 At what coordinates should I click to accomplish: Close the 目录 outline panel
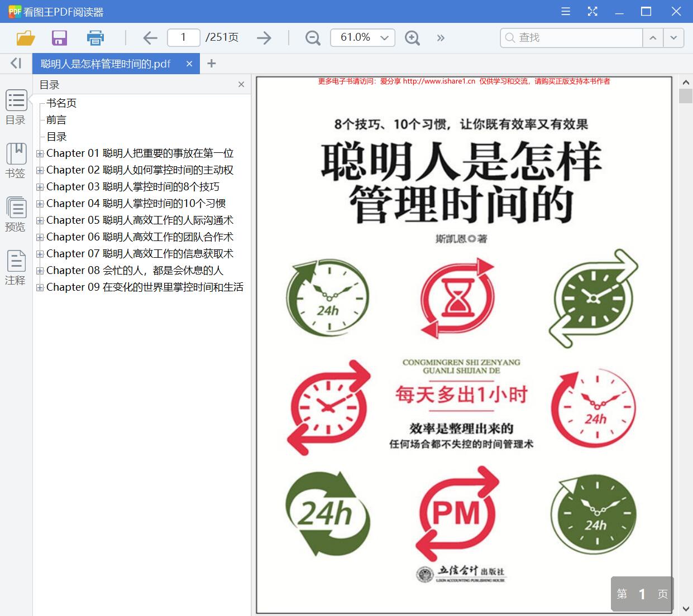coord(241,84)
